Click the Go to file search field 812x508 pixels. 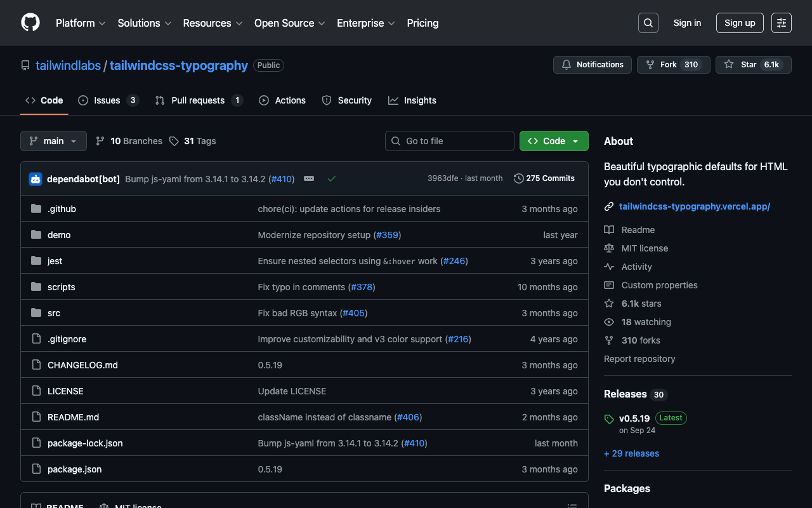coord(450,141)
